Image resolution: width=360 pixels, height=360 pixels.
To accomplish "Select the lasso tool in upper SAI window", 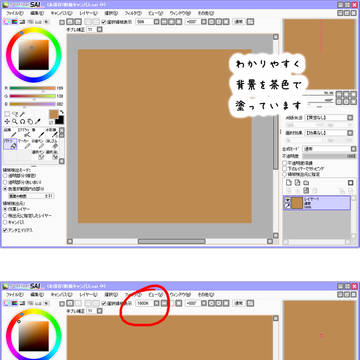I will pyautogui.click(x=15, y=114).
